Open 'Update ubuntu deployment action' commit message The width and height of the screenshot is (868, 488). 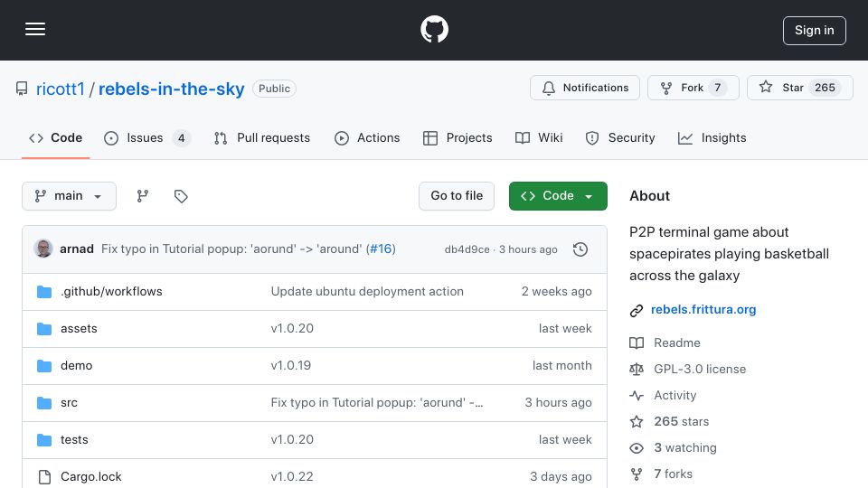pyautogui.click(x=367, y=292)
